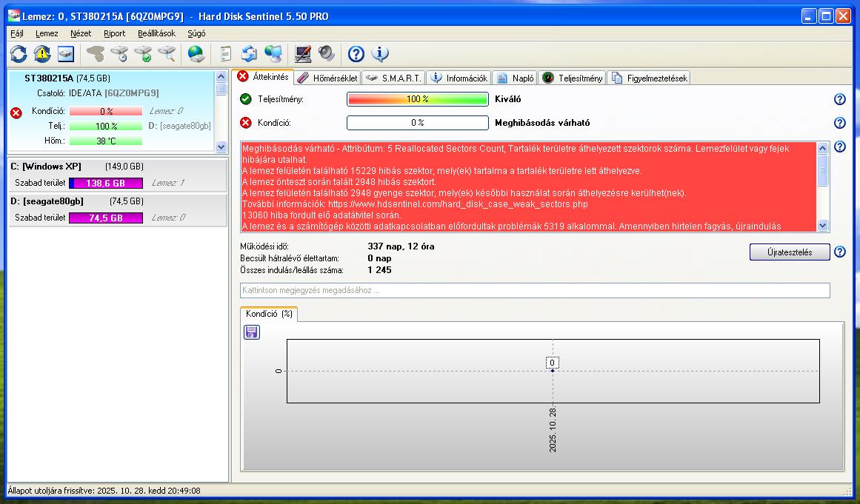This screenshot has height=504, width=860.
Task: Save the Kondíció graph with floppy icon
Action: pos(252,332)
